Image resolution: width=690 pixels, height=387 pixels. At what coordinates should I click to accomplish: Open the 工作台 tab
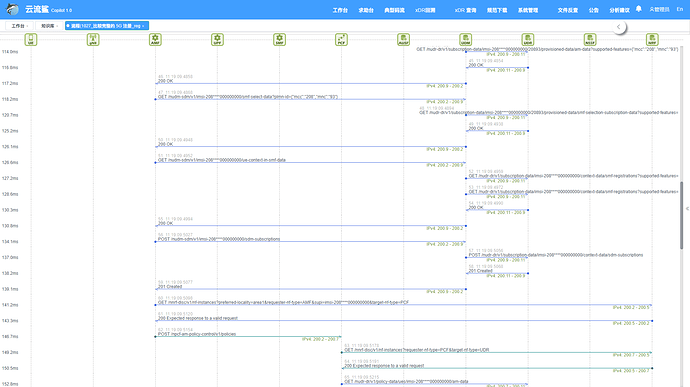[x=19, y=26]
